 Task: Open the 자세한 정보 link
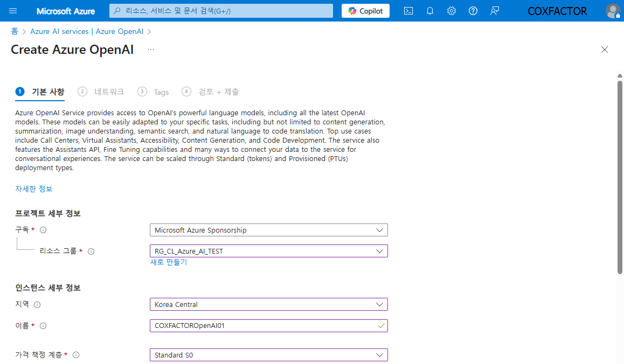34,189
